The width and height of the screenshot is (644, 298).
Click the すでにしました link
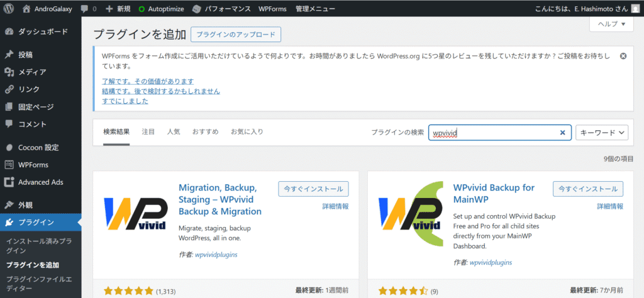point(125,101)
